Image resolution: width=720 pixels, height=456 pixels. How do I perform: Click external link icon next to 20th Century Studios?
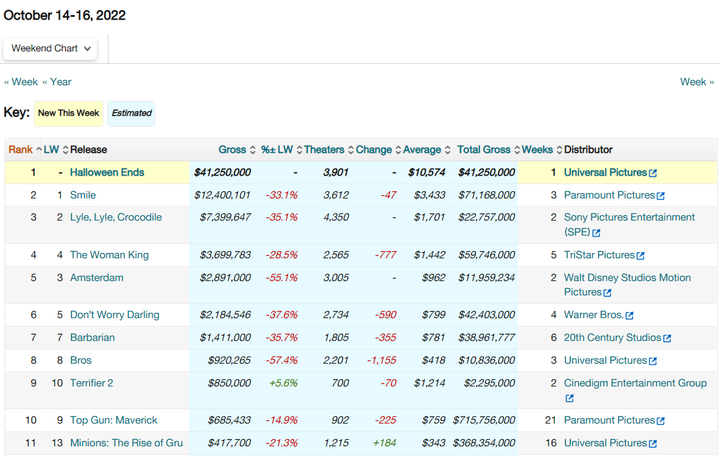pos(667,339)
